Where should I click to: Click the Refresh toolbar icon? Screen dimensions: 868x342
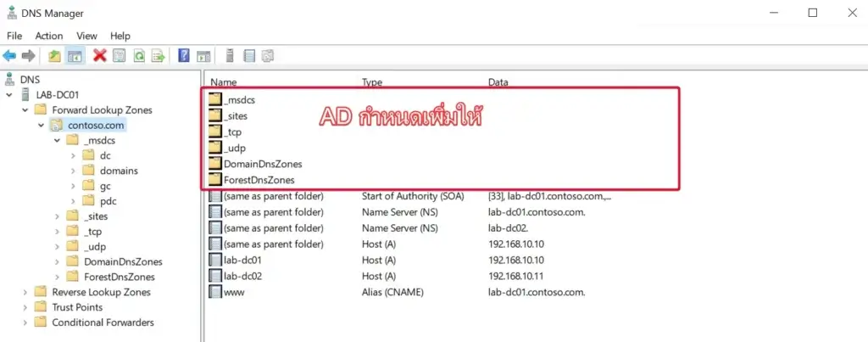pyautogui.click(x=138, y=56)
